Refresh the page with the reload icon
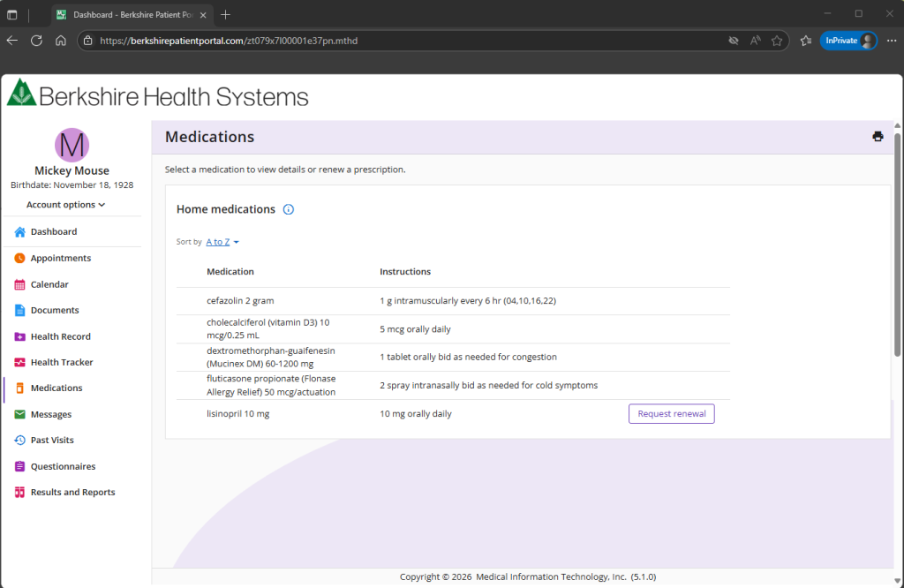 (36, 41)
